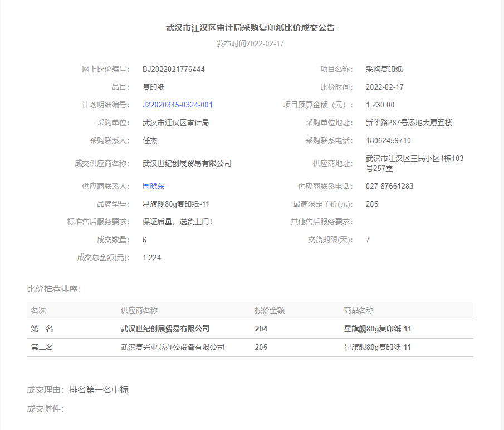Click the 成交附件 attachment label
504x430 pixels.
click(x=46, y=409)
